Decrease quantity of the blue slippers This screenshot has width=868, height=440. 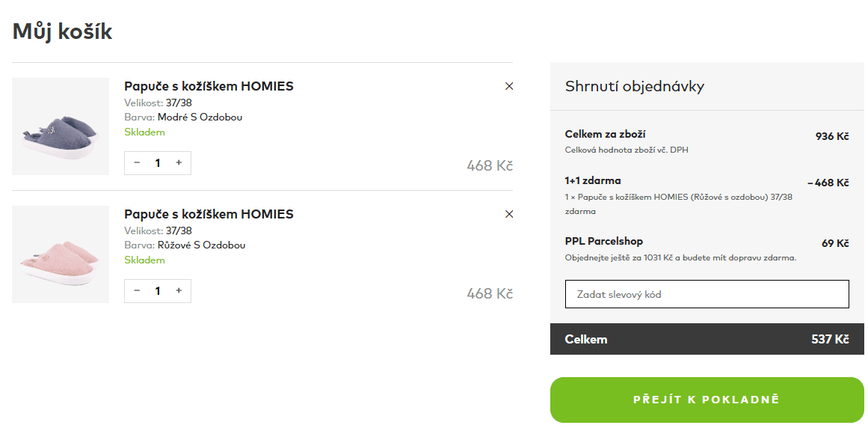point(137,162)
